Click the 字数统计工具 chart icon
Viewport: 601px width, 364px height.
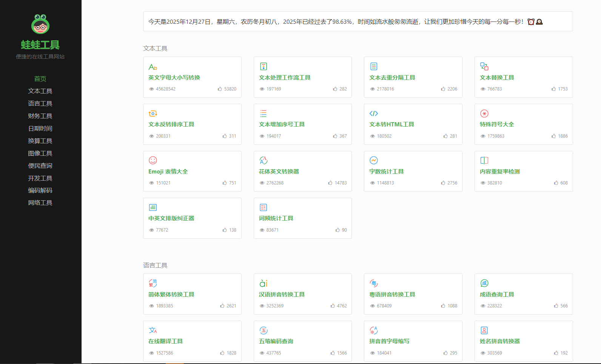[x=373, y=160]
